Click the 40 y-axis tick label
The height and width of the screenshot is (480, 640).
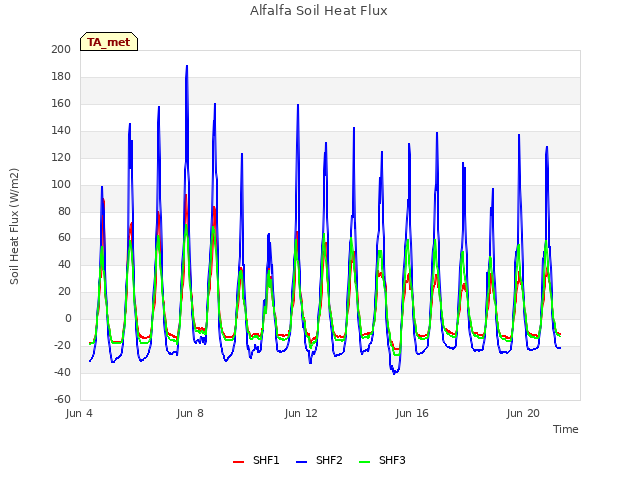pyautogui.click(x=64, y=264)
